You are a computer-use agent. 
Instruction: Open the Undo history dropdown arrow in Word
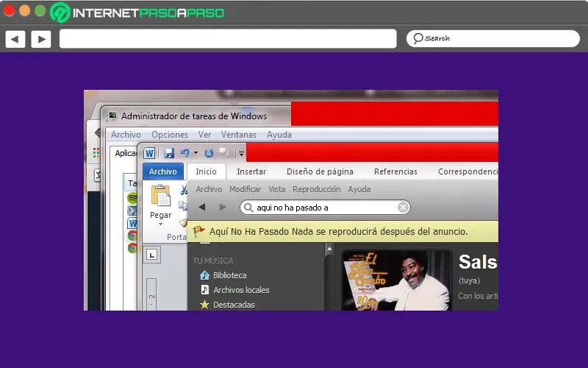click(x=196, y=153)
